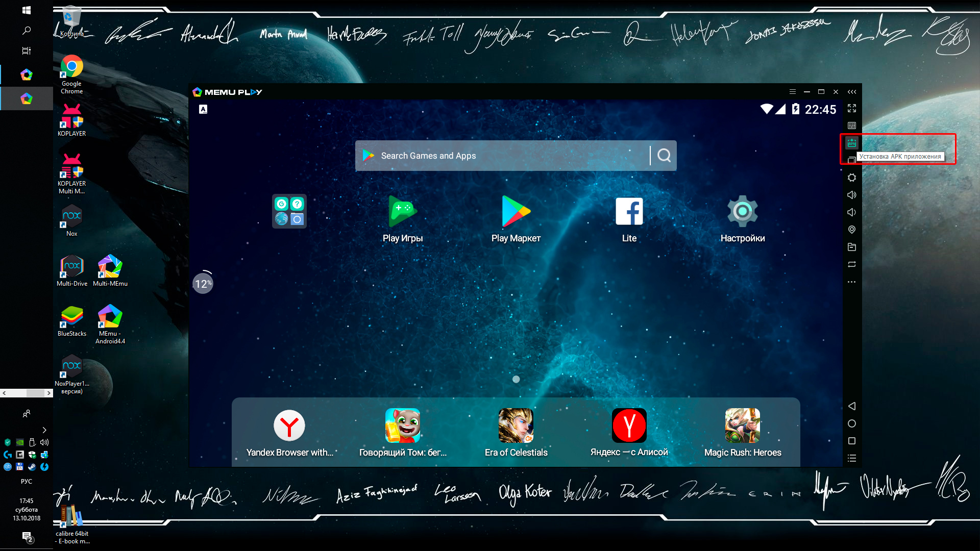Launch Play Маркет app
Viewport: 980px width, 551px height.
click(516, 219)
